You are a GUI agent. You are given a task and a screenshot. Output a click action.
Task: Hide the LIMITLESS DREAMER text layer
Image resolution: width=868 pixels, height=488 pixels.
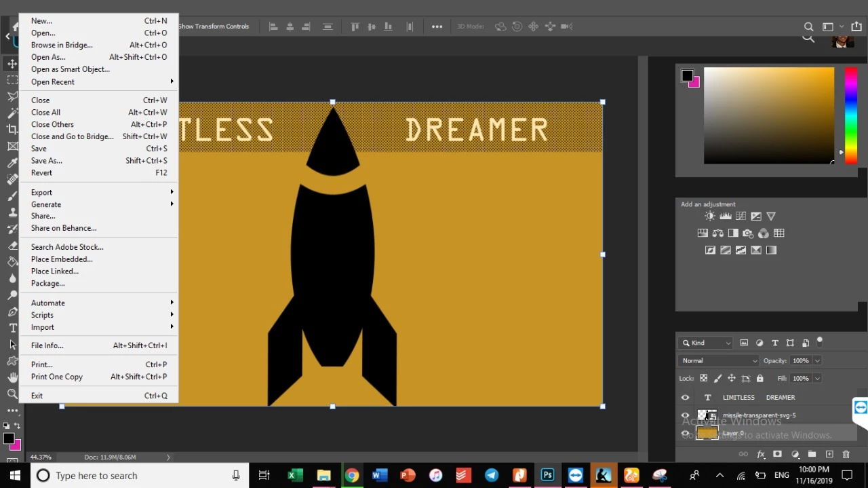tap(685, 398)
